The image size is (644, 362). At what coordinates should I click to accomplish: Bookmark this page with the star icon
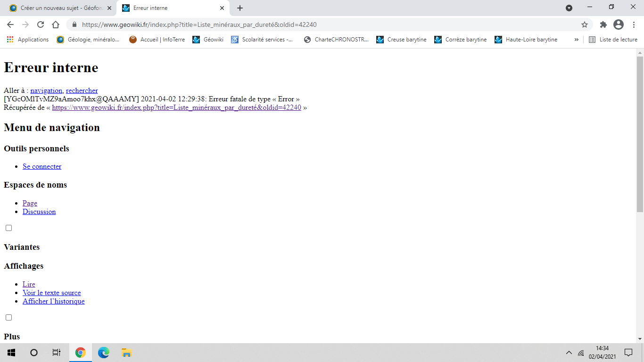585,25
